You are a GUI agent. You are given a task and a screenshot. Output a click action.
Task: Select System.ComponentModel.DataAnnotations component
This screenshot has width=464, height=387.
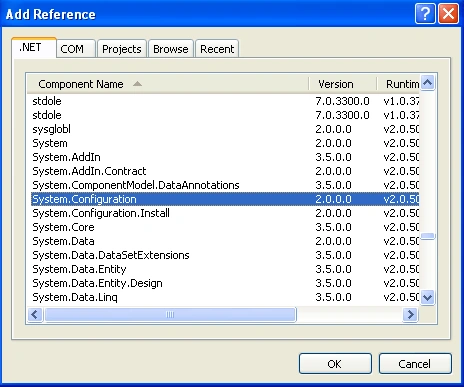point(225,185)
